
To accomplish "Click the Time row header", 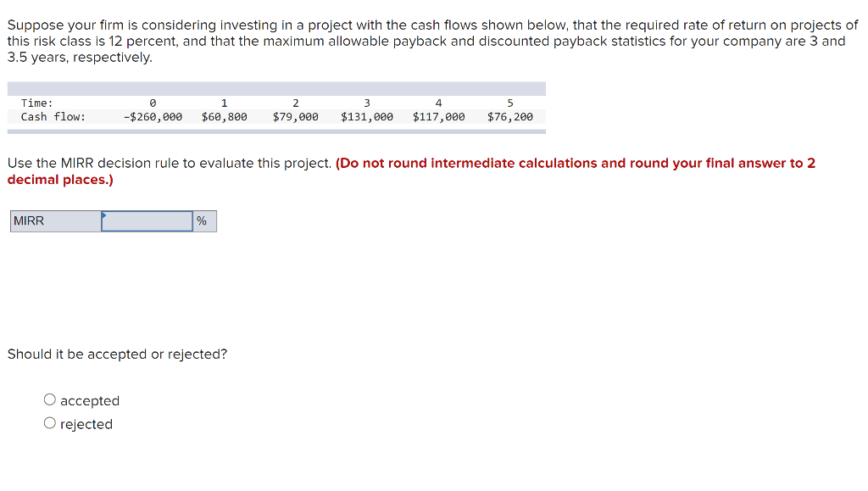I will tap(35, 102).
